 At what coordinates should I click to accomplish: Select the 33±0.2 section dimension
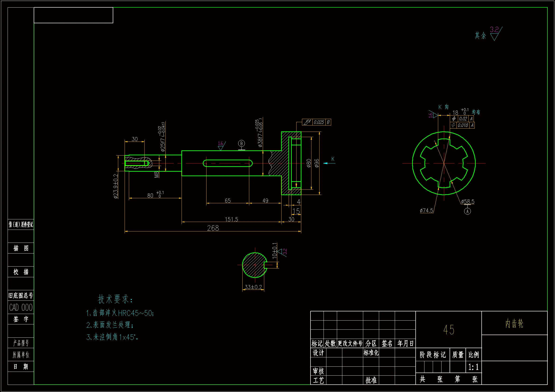(253, 287)
